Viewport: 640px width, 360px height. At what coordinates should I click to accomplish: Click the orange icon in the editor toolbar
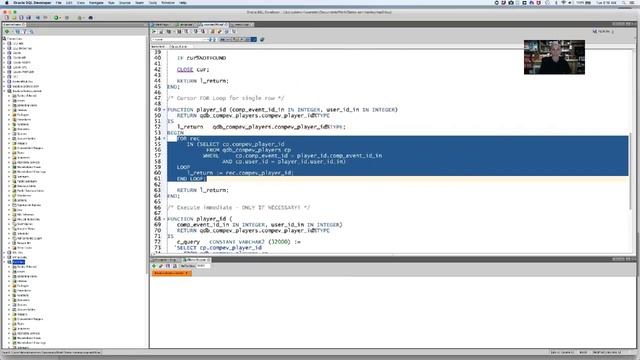[x=212, y=31]
